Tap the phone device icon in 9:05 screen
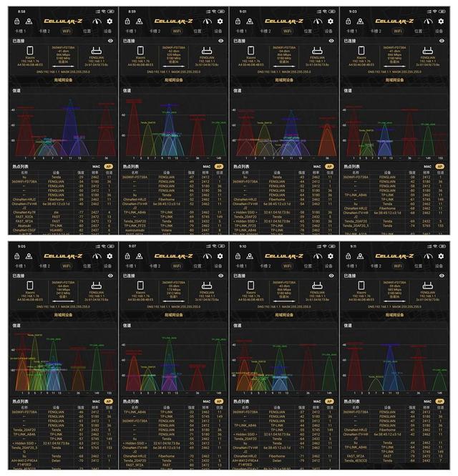Viewport: 458px width, 476px height. pyautogui.click(x=30, y=286)
